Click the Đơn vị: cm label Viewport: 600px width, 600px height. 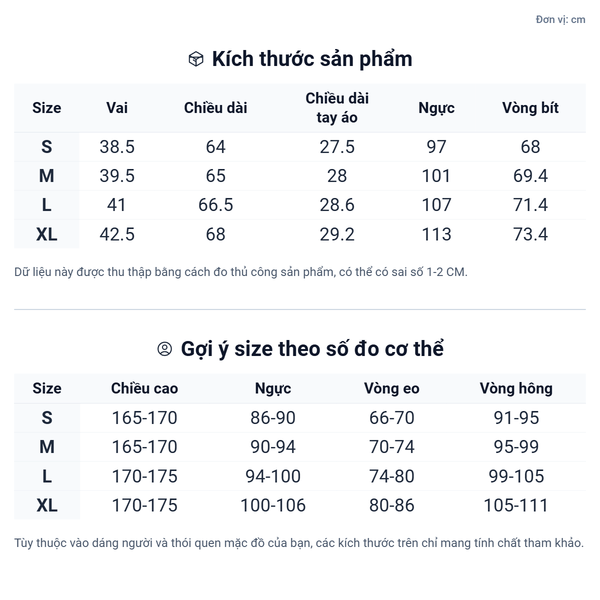pyautogui.click(x=560, y=19)
